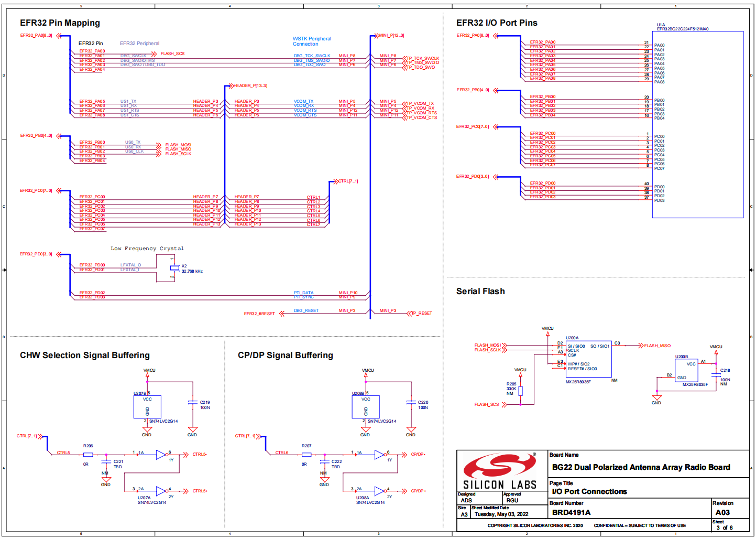Click the "EFR32 Peripheral" column header
Screen dimensions: 756x538
click(140, 44)
